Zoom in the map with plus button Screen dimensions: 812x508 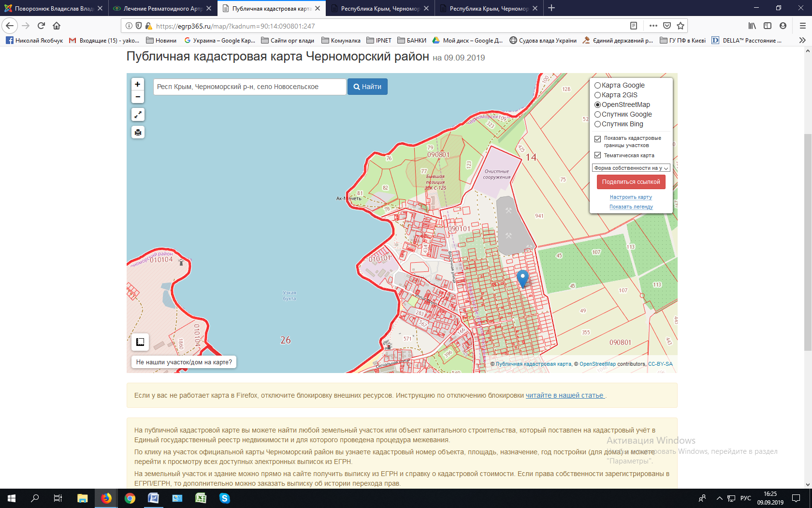tap(138, 84)
